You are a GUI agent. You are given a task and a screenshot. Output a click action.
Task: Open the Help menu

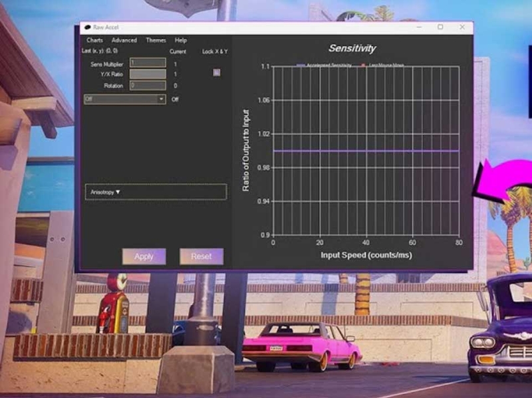180,41
